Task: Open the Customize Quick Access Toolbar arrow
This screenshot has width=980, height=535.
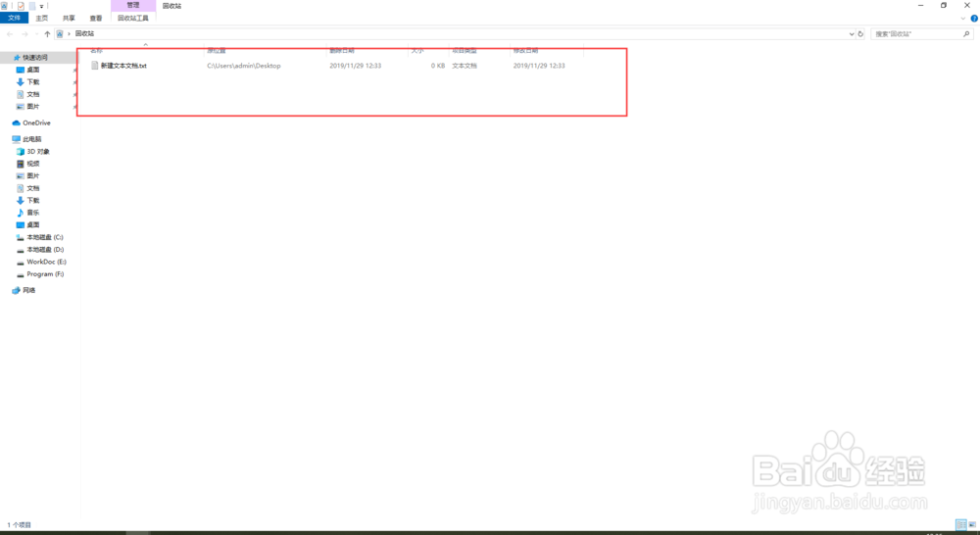Action: coord(41,6)
